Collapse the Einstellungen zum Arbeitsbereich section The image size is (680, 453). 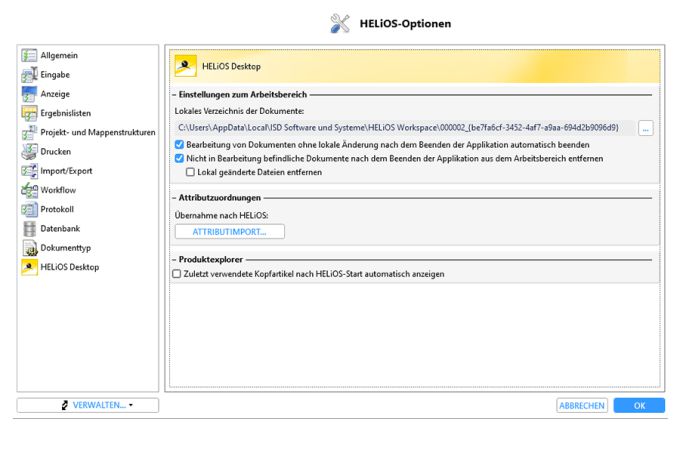[174, 95]
